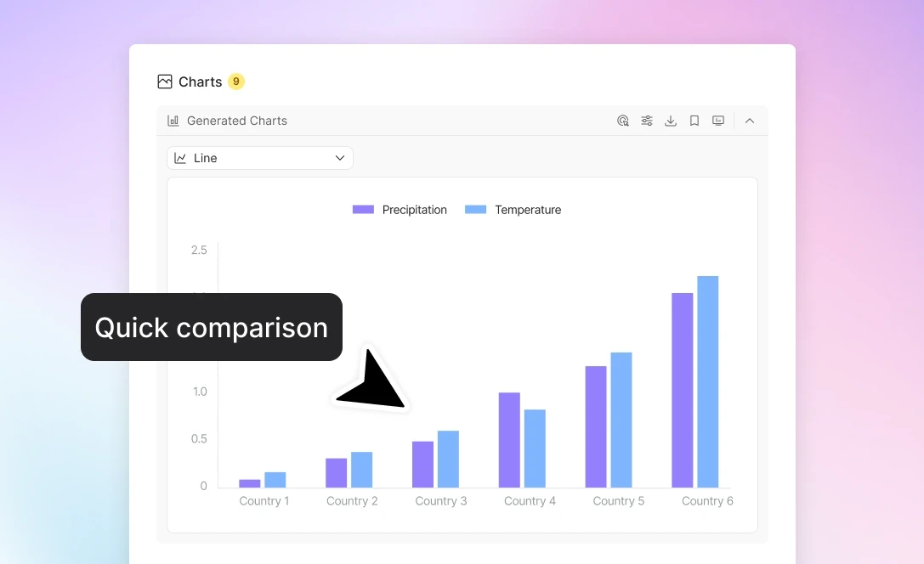Download the generated chart

click(671, 121)
